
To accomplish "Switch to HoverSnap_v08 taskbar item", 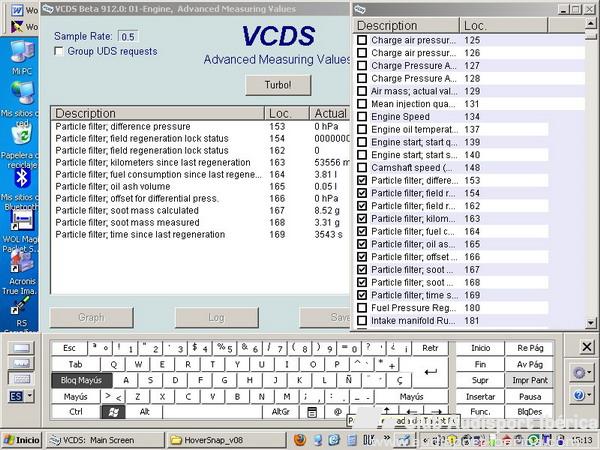I will click(227, 440).
